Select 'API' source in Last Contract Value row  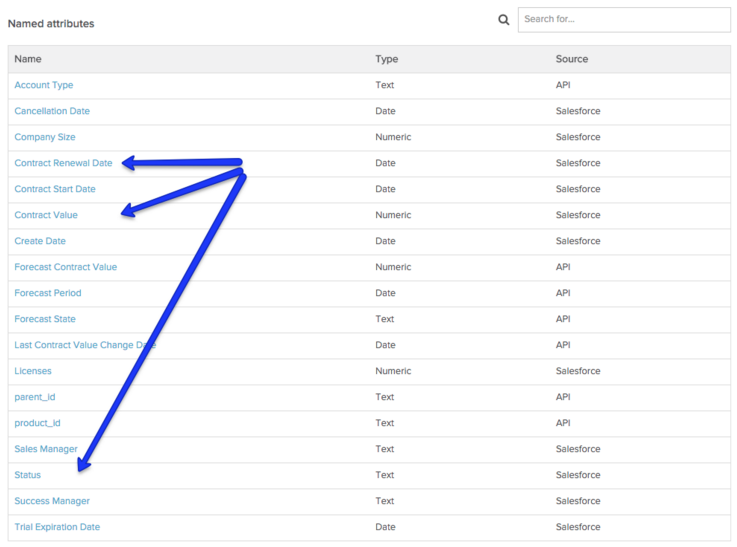pyautogui.click(x=563, y=345)
